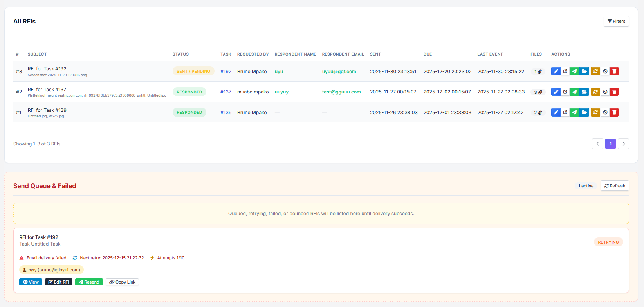Open files folder for RFI for Task #192
This screenshot has height=307, width=644.
point(584,71)
